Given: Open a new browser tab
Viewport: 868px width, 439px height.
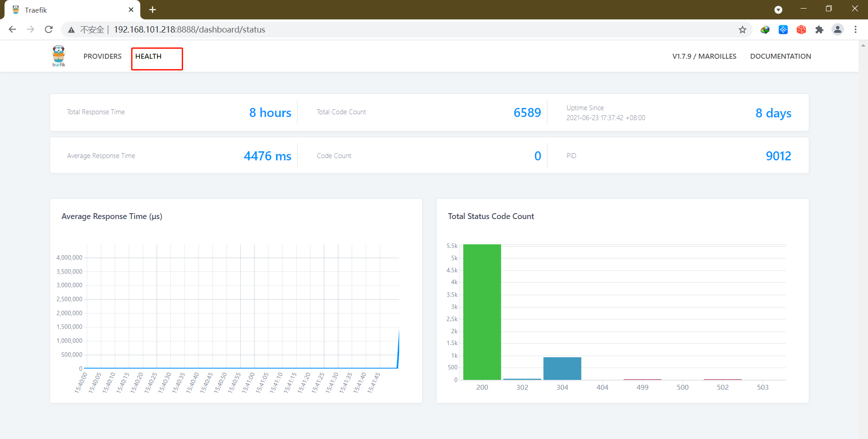Looking at the screenshot, I should 152,10.
